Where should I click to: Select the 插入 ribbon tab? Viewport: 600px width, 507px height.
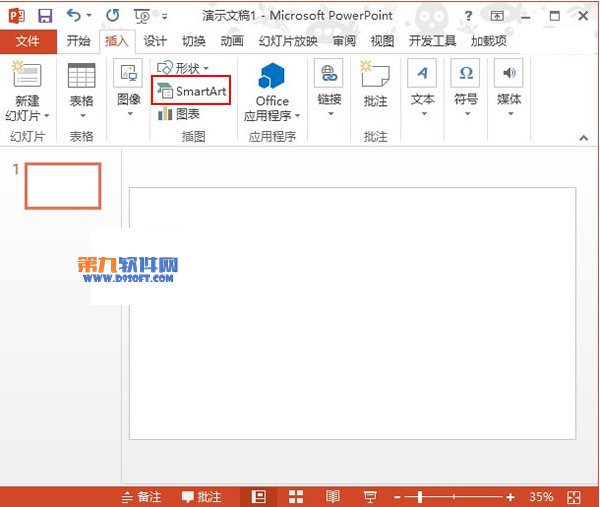click(117, 41)
